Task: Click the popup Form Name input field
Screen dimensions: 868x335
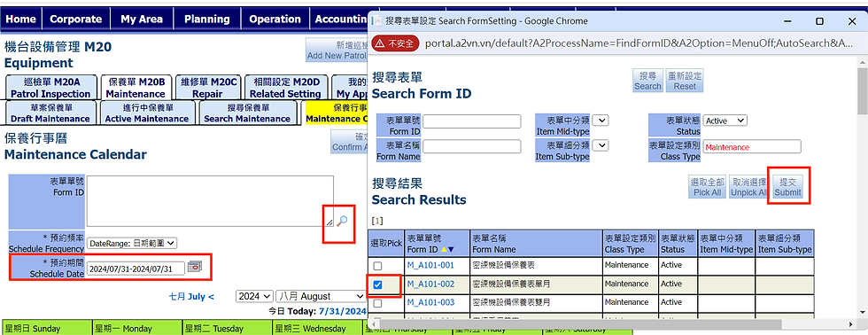Action: coord(471,146)
